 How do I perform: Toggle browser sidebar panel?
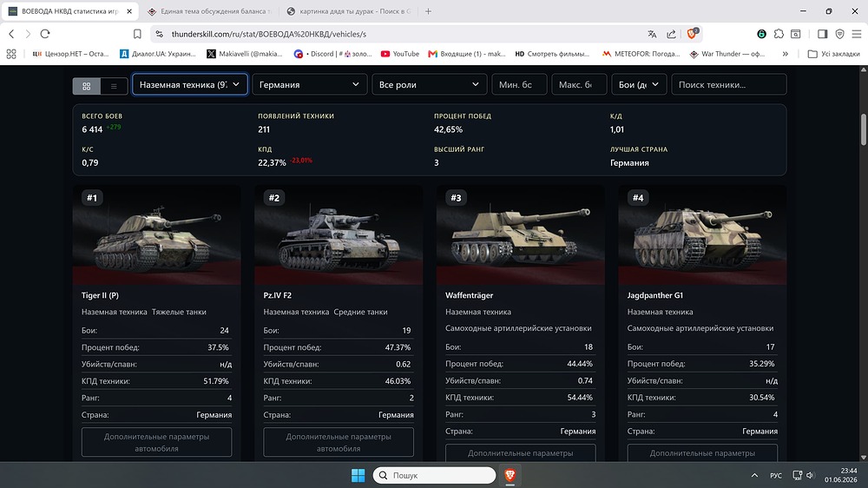coord(823,34)
